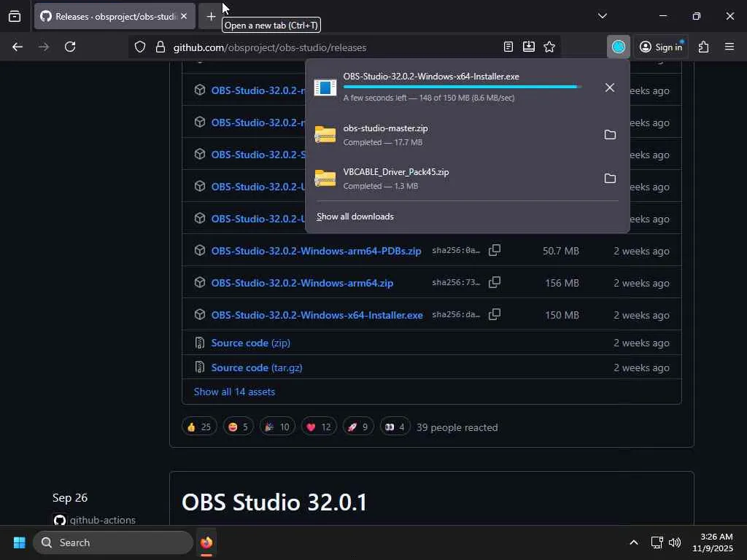Copy sha256 of Windows-arm64.zip

[495, 282]
